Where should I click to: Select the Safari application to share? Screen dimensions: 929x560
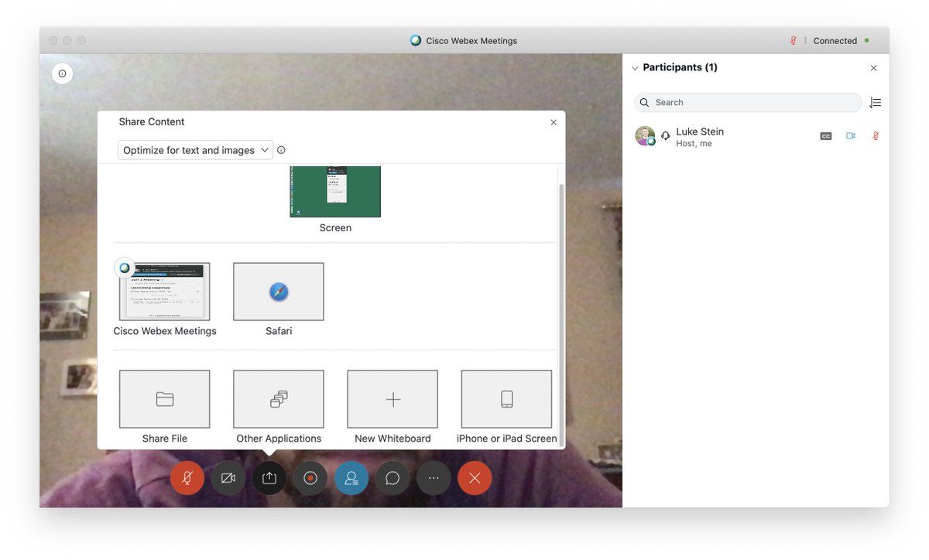[279, 292]
